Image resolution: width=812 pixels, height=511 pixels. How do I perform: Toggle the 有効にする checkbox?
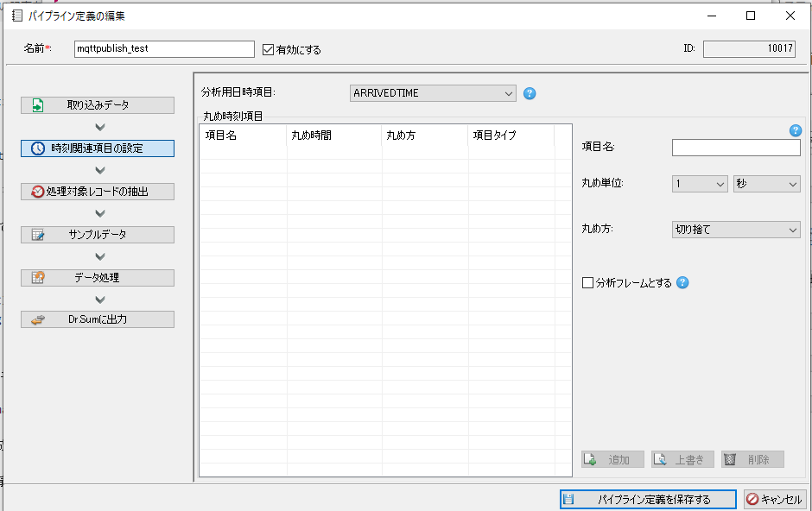point(269,50)
